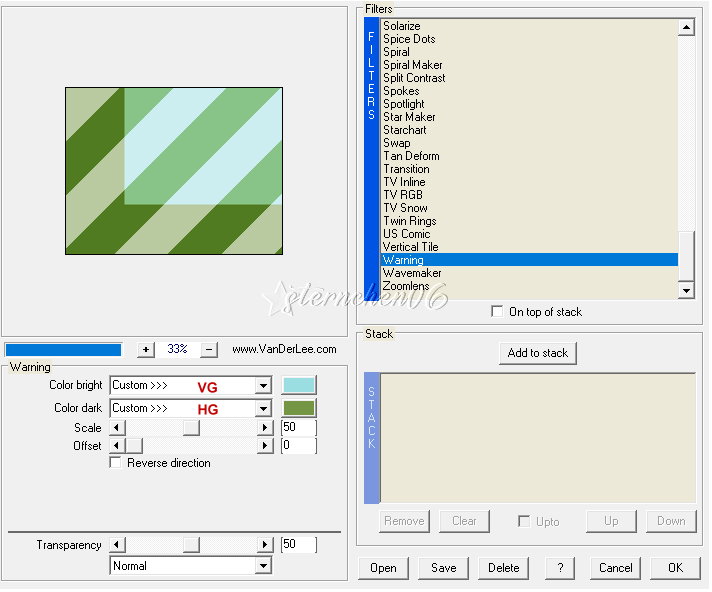Click the minus zoom-out button
The image size is (712, 592).
[x=209, y=350]
